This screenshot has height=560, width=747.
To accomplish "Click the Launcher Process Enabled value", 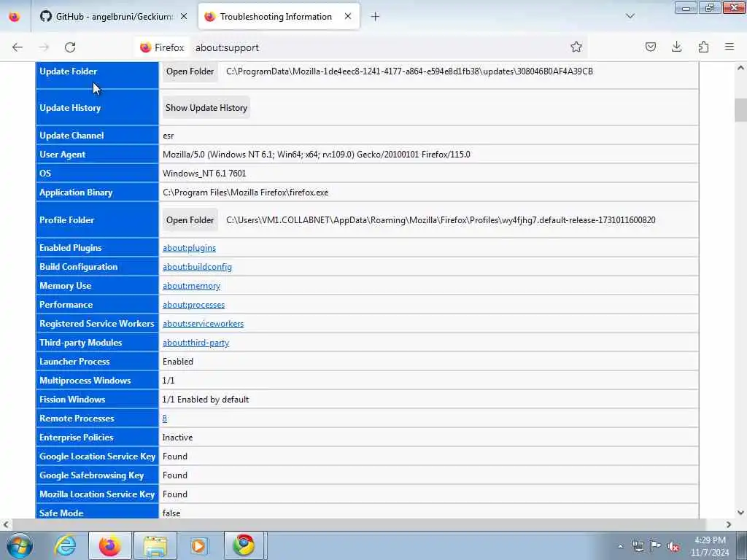I will click(178, 362).
